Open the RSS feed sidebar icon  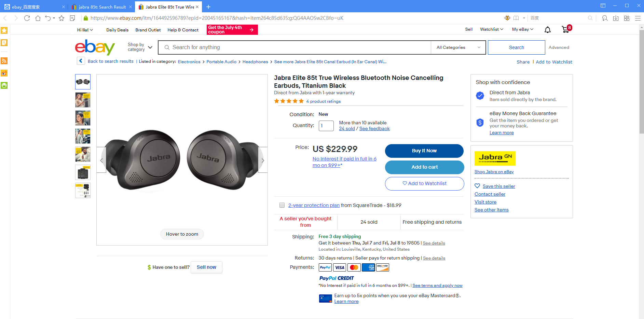point(4,61)
